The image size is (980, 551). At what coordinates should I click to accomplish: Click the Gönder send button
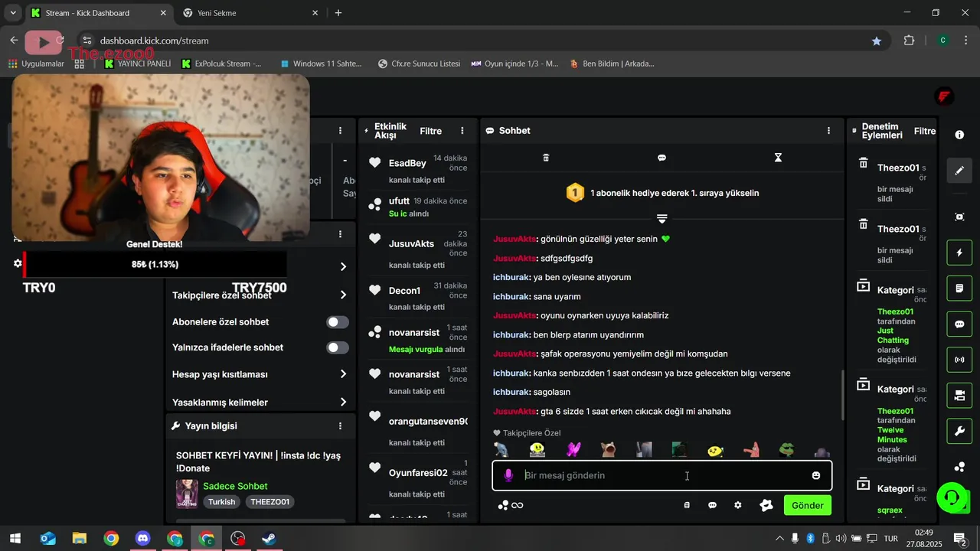(808, 505)
